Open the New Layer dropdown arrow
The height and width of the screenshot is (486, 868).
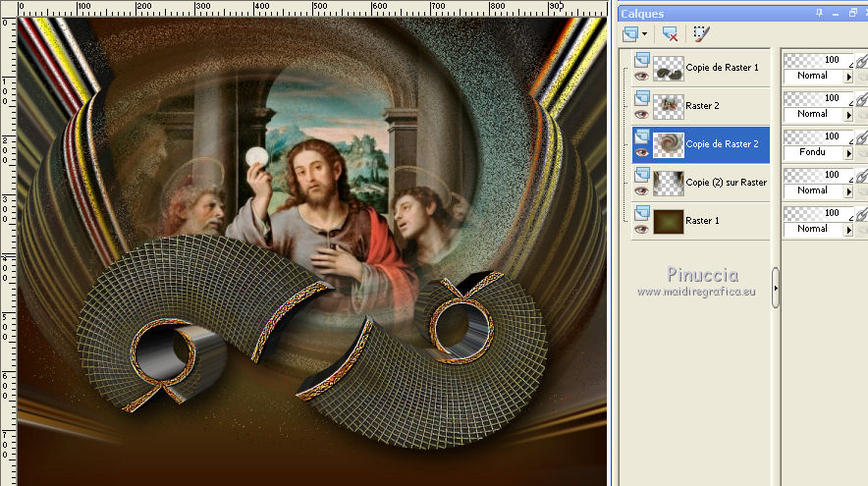(644, 34)
